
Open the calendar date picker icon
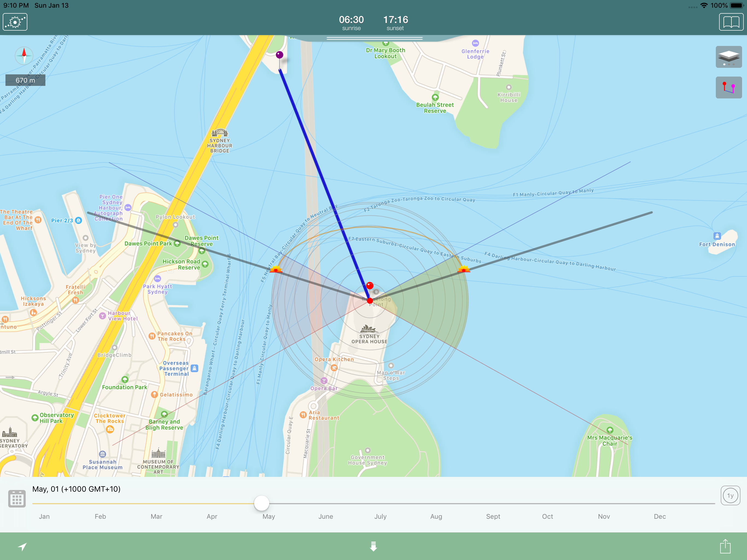click(17, 498)
